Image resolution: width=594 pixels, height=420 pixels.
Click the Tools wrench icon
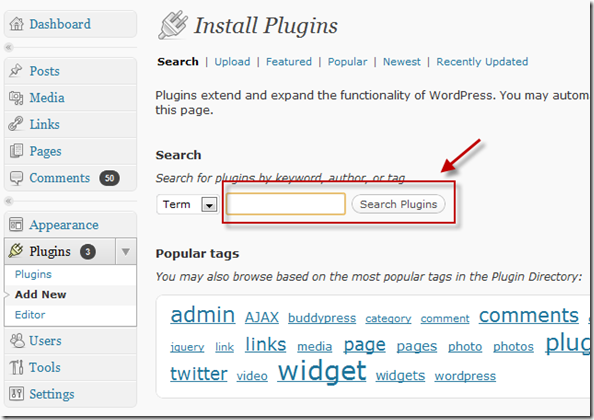pos(16,367)
